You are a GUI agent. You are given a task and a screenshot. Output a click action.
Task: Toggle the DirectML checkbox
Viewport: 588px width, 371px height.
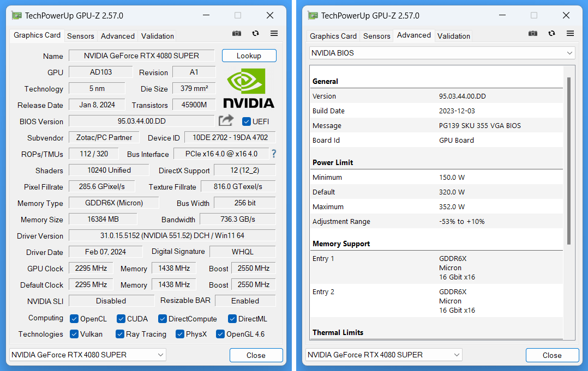[232, 319]
